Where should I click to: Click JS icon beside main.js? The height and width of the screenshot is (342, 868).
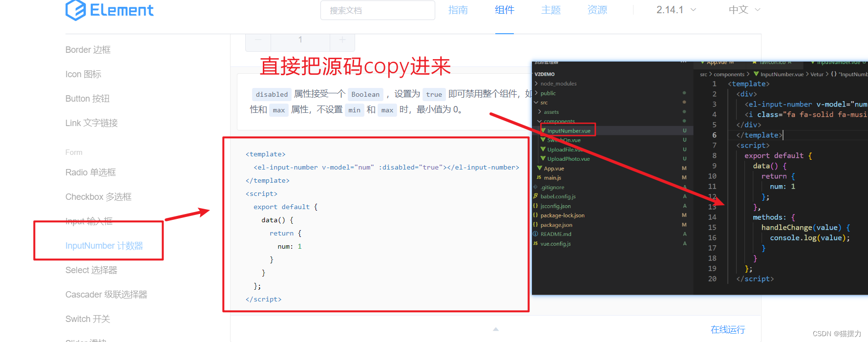pyautogui.click(x=539, y=177)
